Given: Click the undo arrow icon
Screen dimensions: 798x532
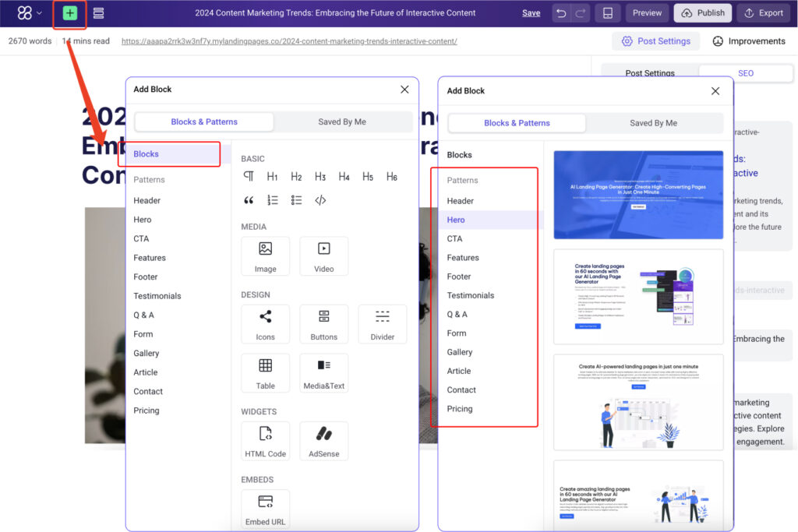Looking at the screenshot, I should point(561,13).
